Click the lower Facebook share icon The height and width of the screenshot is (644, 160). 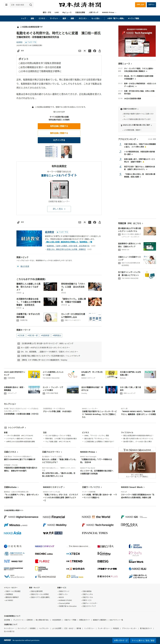(95, 222)
